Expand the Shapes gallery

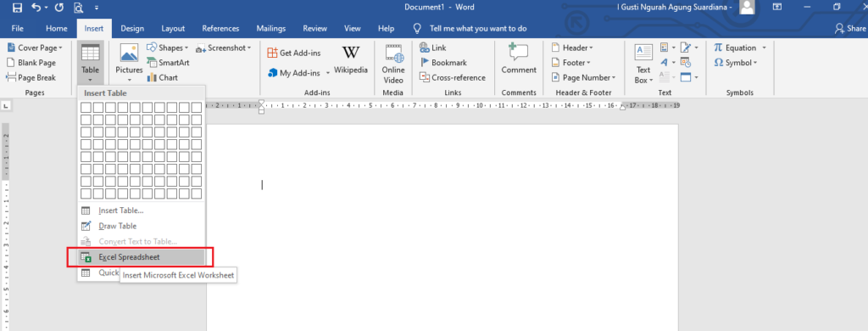168,48
